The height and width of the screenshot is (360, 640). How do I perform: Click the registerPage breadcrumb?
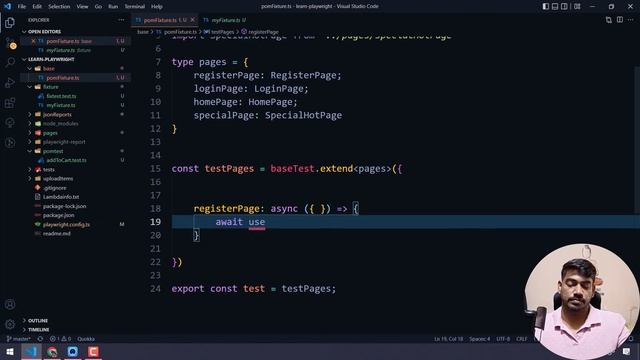(260, 31)
